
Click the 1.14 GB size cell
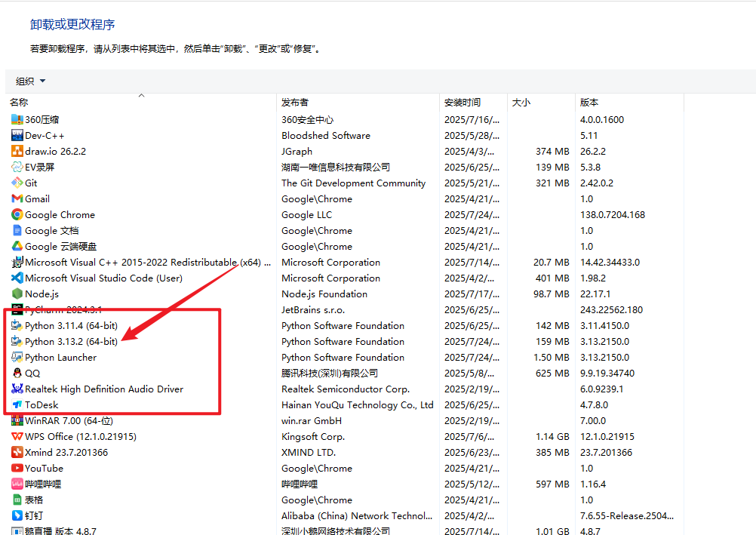pos(552,437)
